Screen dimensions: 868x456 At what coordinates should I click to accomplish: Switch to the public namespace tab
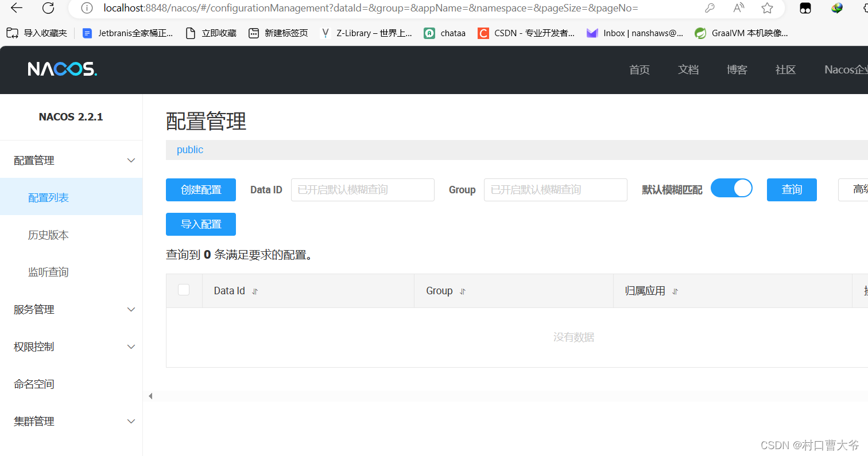click(190, 149)
